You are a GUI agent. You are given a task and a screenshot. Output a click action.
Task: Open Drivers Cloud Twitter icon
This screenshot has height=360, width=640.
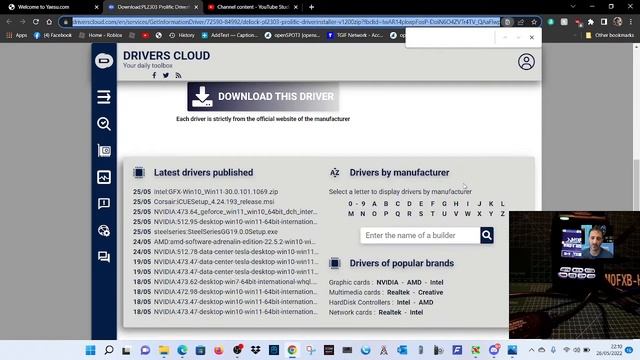tap(166, 75)
